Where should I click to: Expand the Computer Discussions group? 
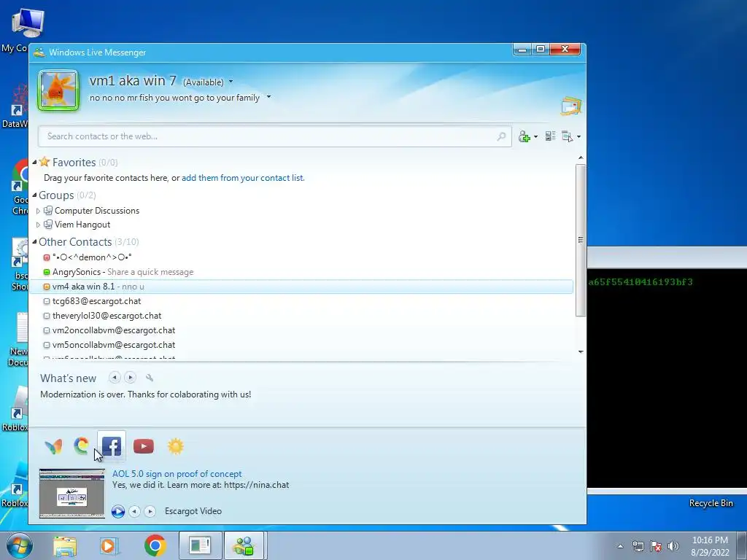click(x=38, y=211)
